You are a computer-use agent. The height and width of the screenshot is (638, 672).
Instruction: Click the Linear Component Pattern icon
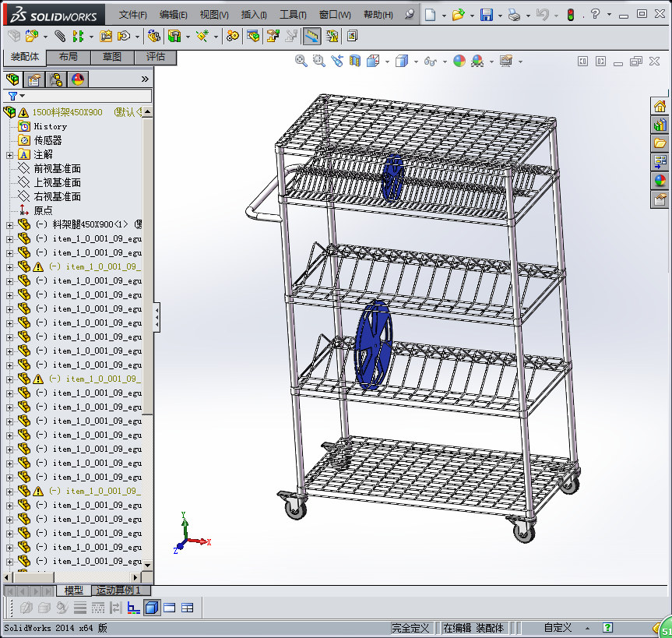78,36
